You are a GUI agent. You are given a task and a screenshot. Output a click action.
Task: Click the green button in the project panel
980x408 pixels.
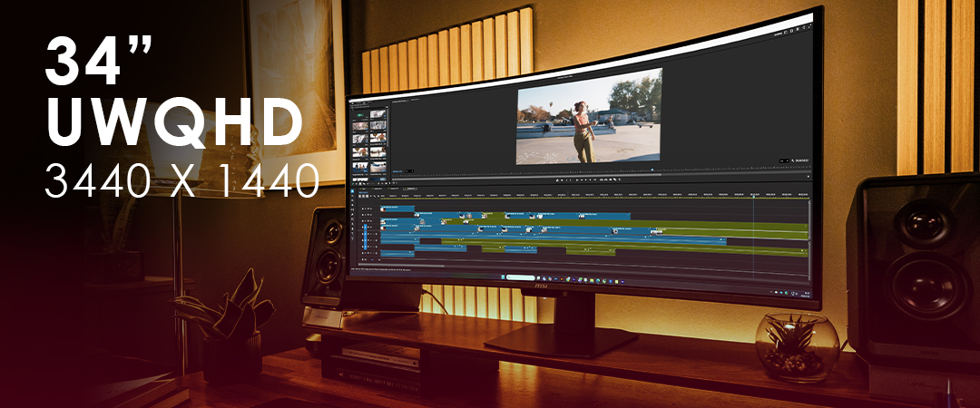click(x=359, y=115)
